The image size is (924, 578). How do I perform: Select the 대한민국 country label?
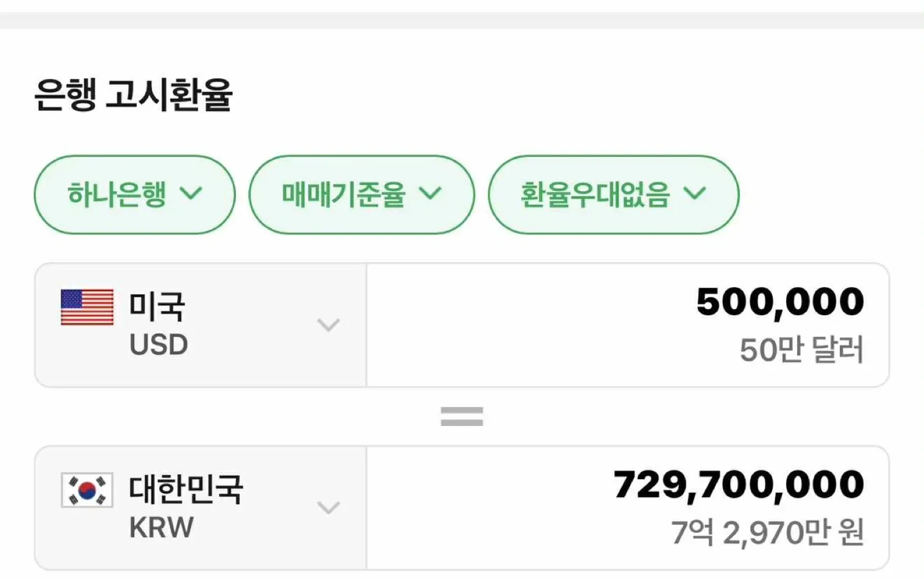(x=186, y=489)
